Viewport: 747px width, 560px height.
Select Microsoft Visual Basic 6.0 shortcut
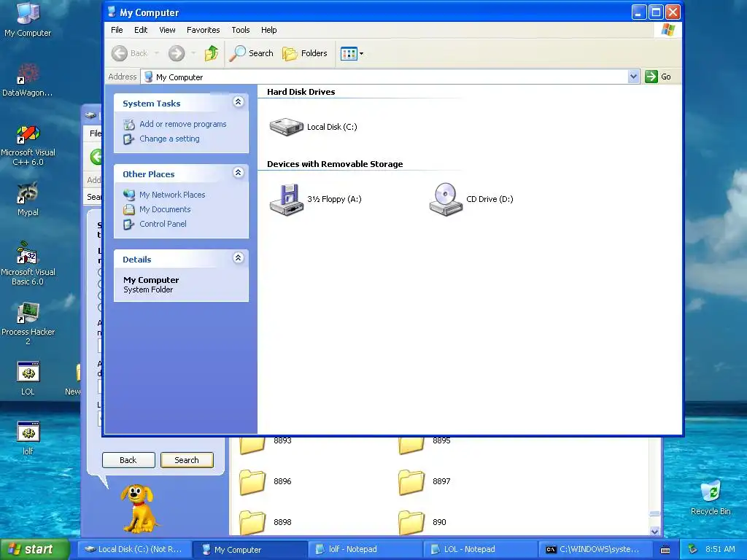pyautogui.click(x=28, y=264)
